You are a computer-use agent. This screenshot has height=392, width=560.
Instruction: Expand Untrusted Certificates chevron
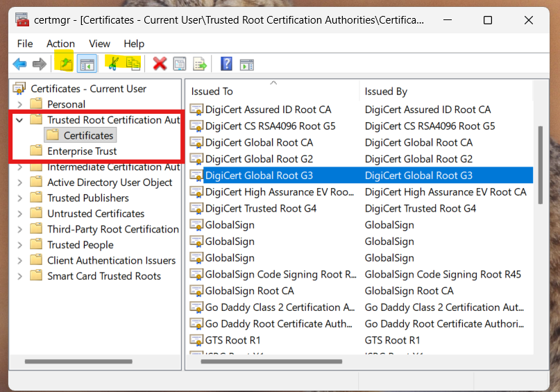coord(19,214)
